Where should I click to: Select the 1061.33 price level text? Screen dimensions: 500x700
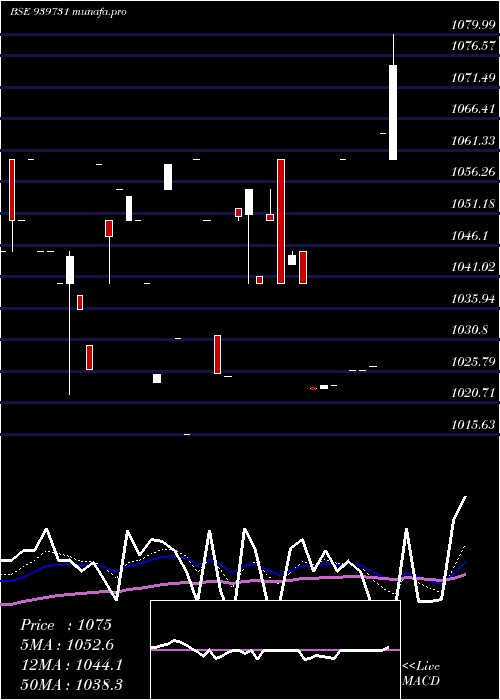click(x=473, y=141)
